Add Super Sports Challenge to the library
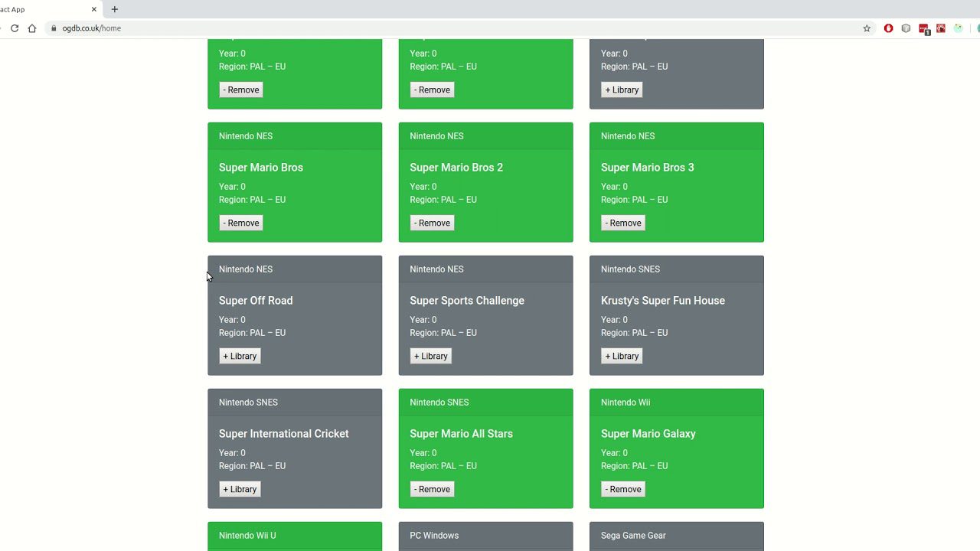980x551 pixels. (x=430, y=356)
